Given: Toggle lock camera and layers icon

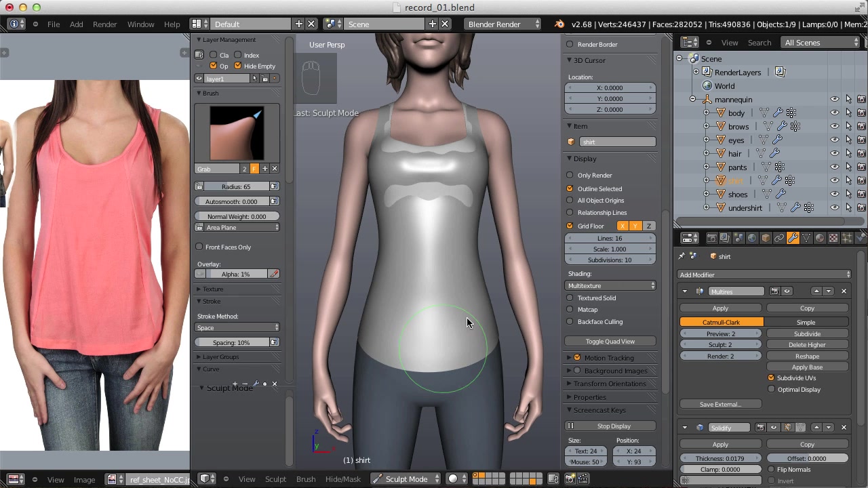Looking at the screenshot, I should tap(553, 479).
